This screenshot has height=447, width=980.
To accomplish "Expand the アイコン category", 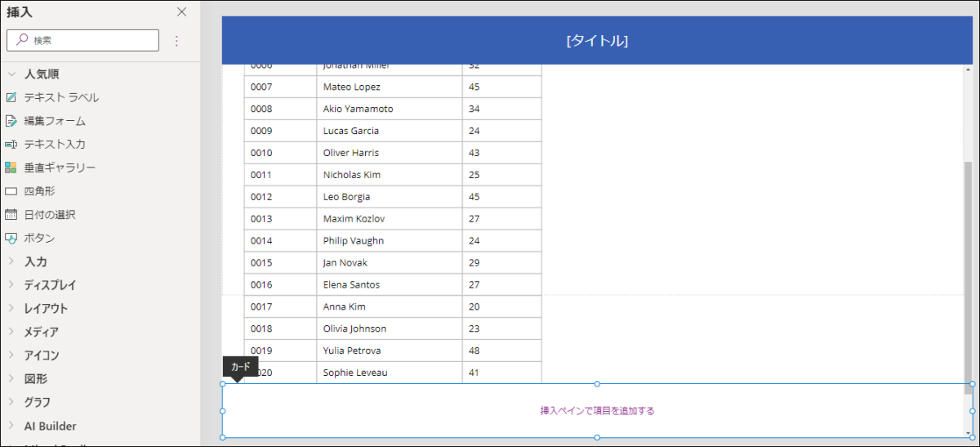I will pyautogui.click(x=11, y=355).
